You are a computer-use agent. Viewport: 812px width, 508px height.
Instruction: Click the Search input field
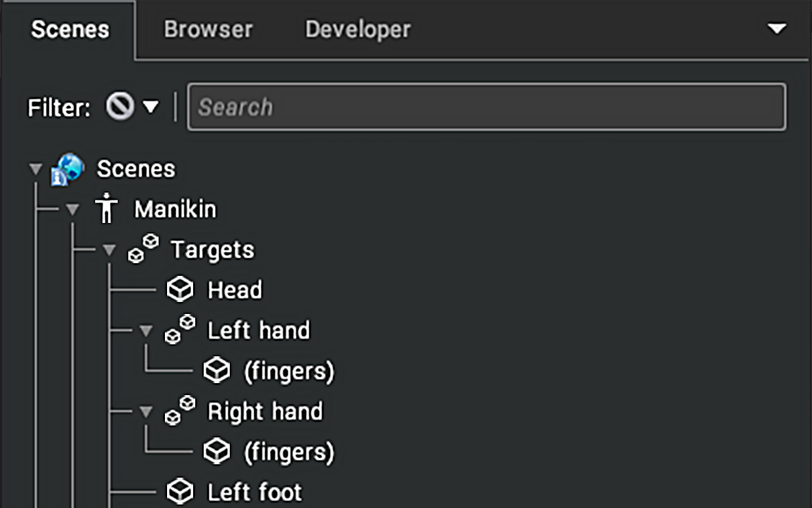487,107
